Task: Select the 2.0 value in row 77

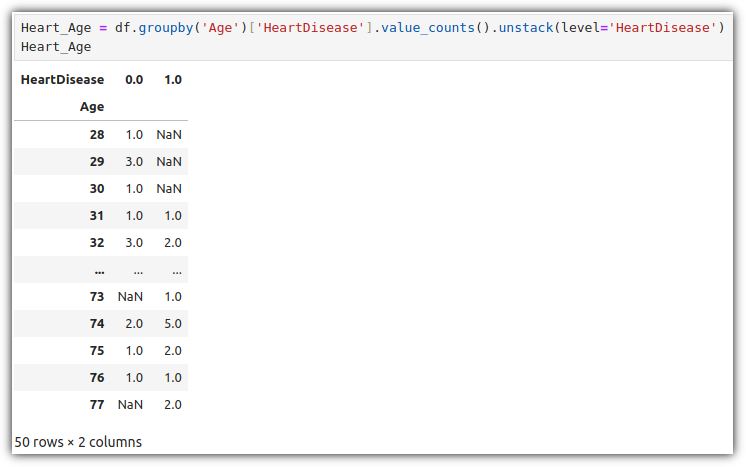Action: click(x=173, y=405)
